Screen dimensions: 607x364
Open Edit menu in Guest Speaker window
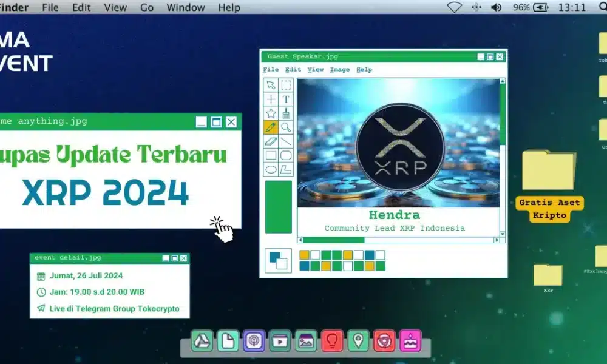pos(293,70)
